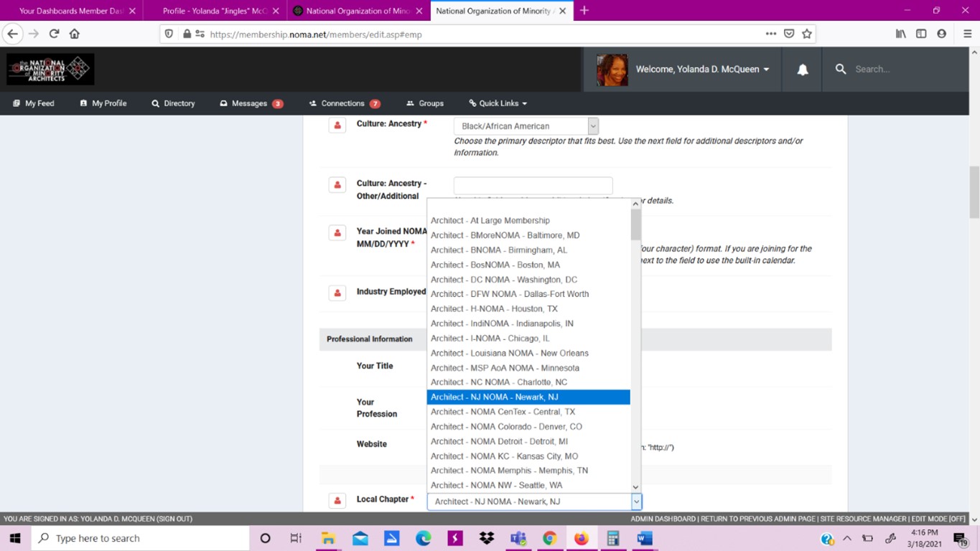
Task: Click the Sign Out link
Action: coord(174,519)
